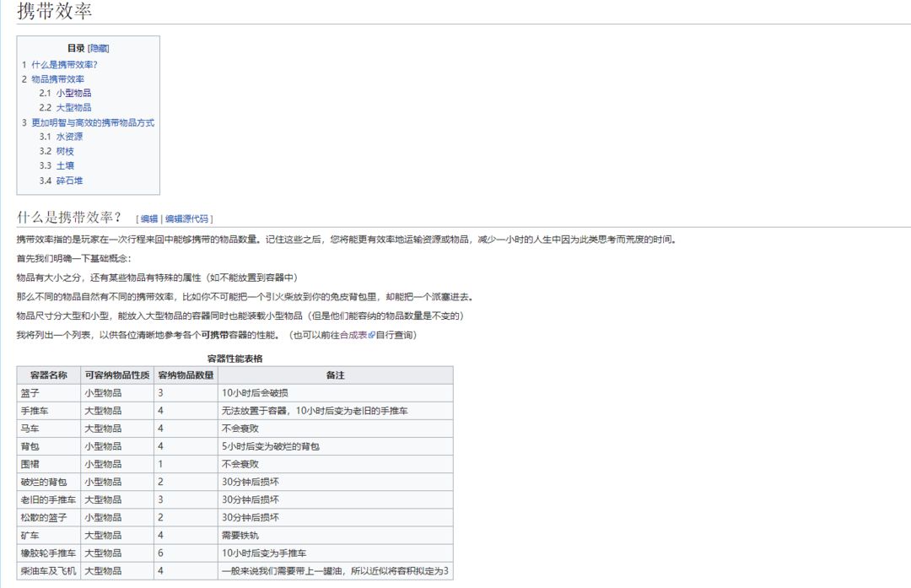Image resolution: width=911 pixels, height=588 pixels.
Task: Go to section 3.4 碎石堆
Action: pyautogui.click(x=69, y=181)
